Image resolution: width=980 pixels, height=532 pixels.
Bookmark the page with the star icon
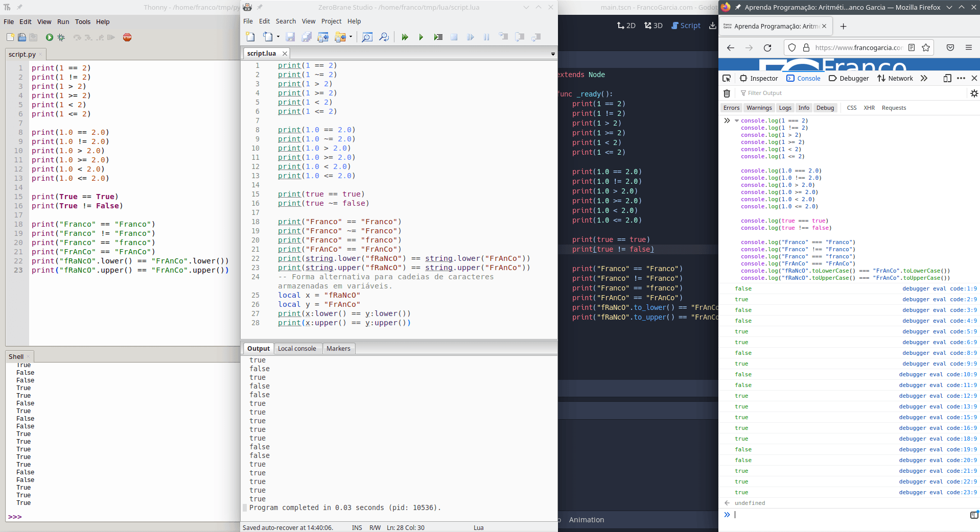926,47
